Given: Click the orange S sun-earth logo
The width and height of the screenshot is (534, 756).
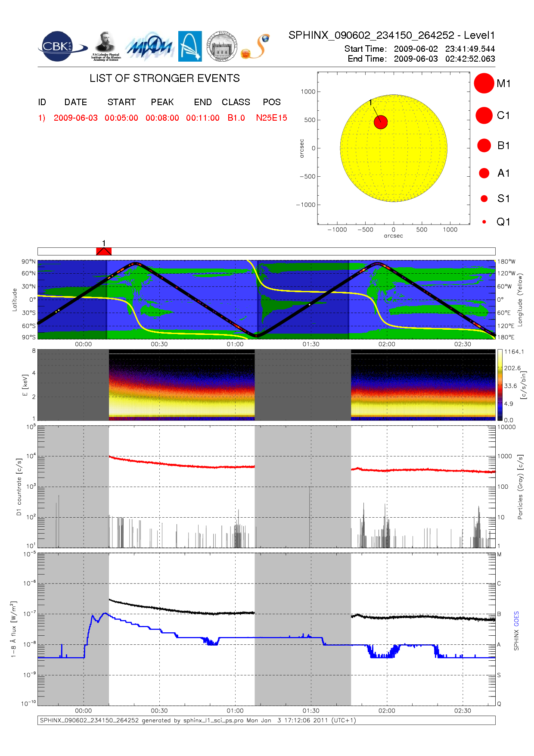Looking at the screenshot, I should click(x=255, y=47).
